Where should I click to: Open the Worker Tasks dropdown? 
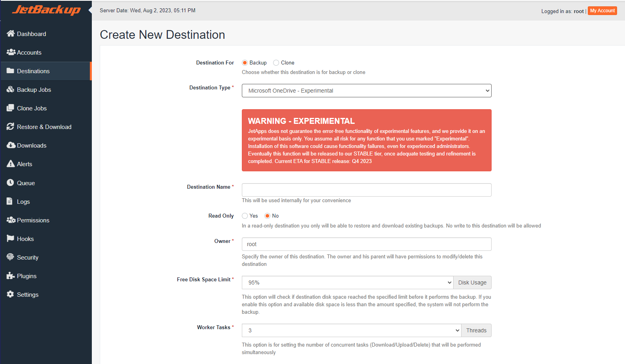coord(351,330)
